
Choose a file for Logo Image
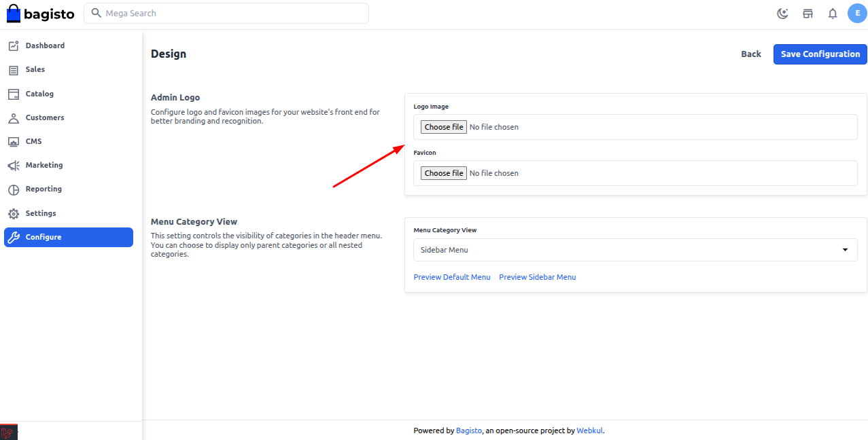pos(444,127)
